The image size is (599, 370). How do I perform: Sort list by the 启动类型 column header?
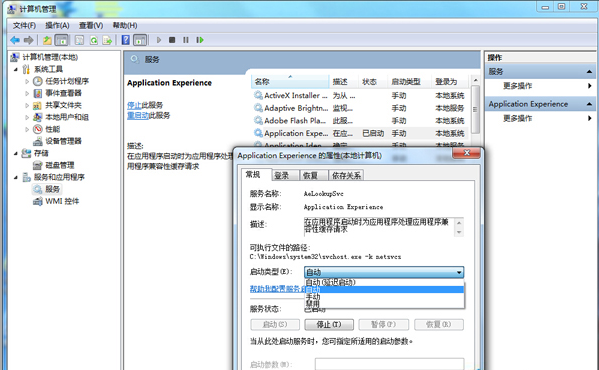tap(409, 81)
